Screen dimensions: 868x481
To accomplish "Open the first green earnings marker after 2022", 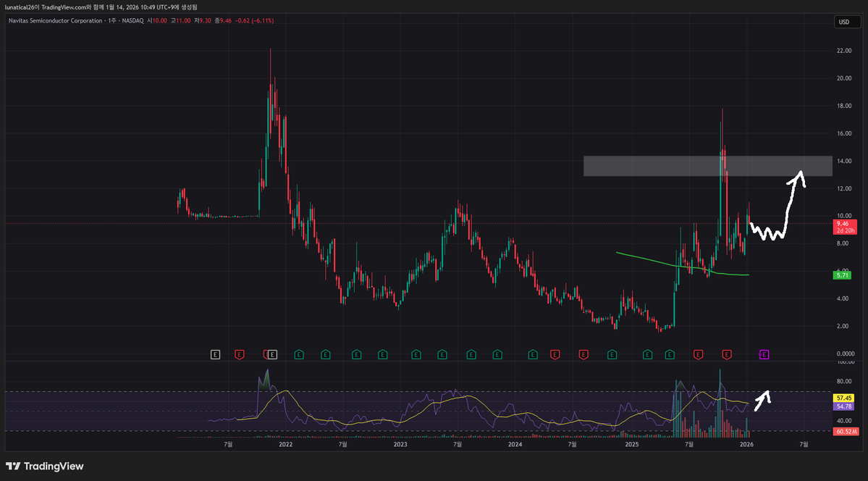I will click(299, 355).
